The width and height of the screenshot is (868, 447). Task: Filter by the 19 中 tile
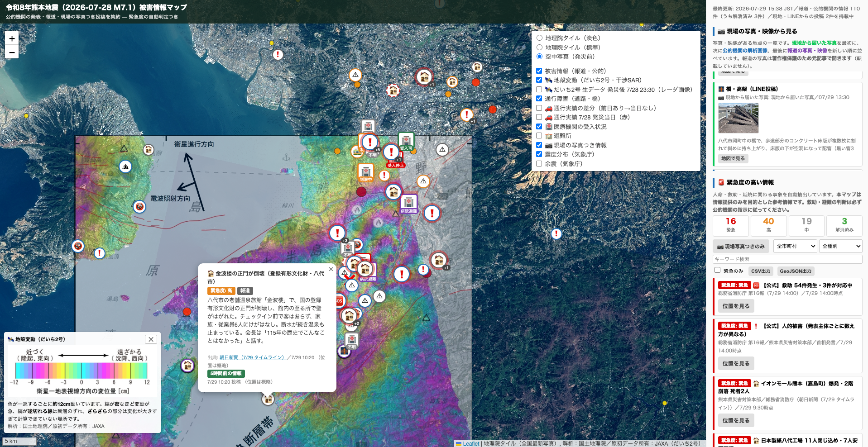[x=806, y=225]
